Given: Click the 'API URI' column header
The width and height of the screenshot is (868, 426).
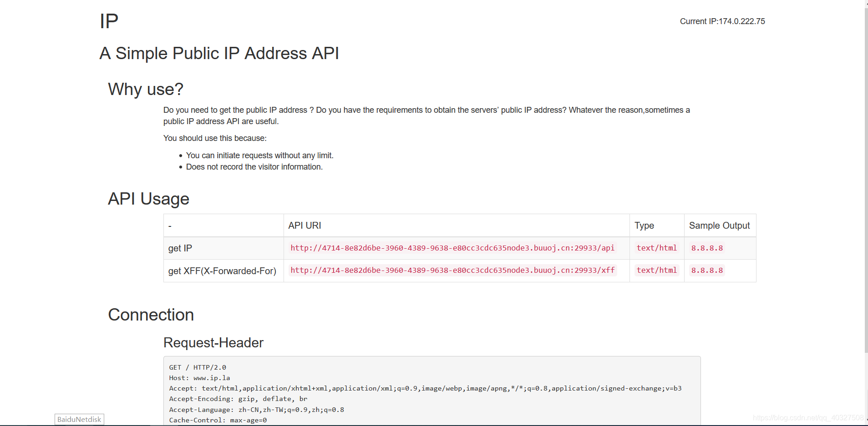Looking at the screenshot, I should point(305,226).
